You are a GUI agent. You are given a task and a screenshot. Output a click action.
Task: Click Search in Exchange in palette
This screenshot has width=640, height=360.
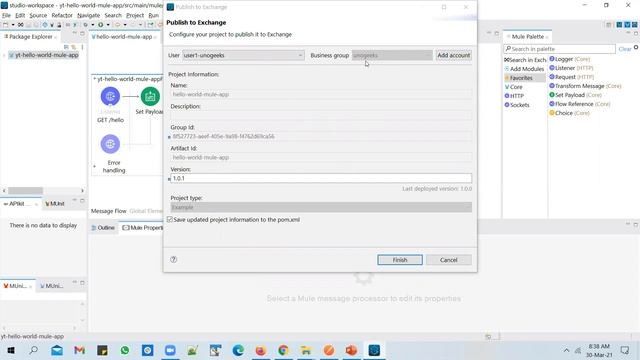[x=525, y=60]
